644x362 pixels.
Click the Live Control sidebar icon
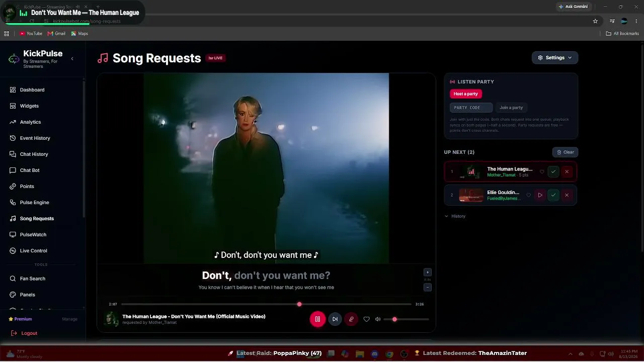coord(13,251)
